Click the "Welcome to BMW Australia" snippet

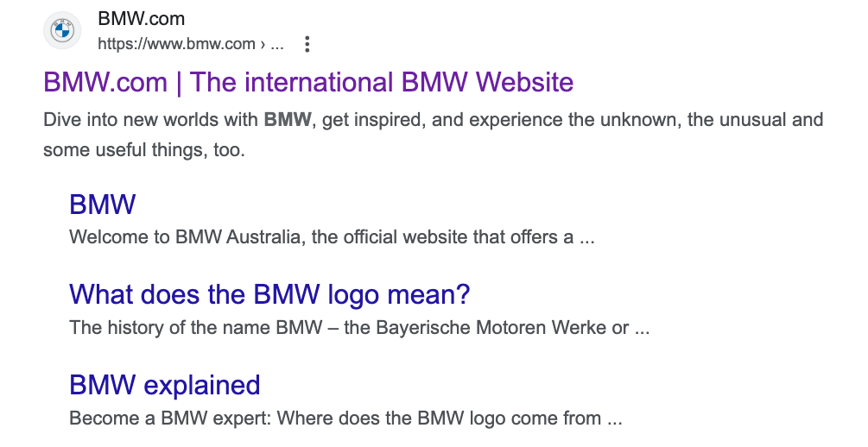point(333,237)
